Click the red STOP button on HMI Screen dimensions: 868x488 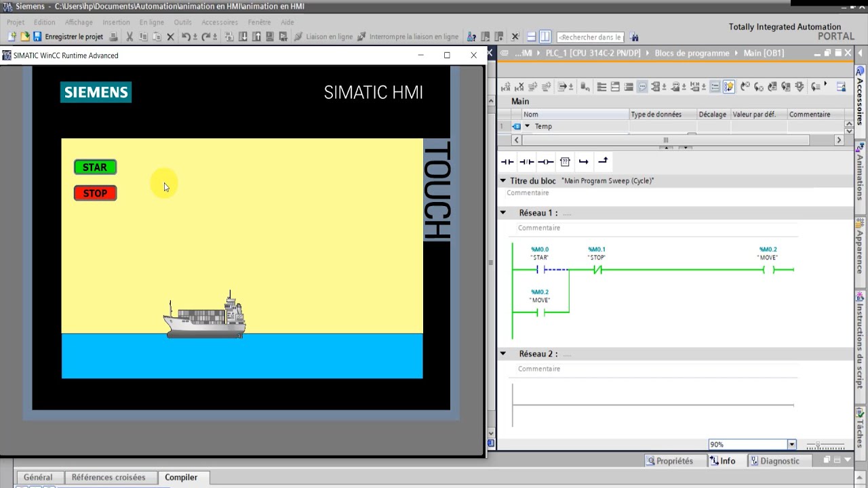pyautogui.click(x=95, y=193)
